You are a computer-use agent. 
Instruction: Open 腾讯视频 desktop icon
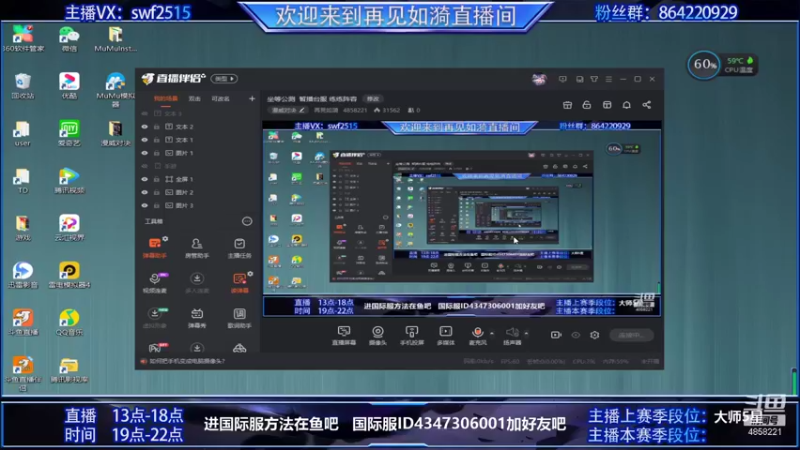coord(69,181)
